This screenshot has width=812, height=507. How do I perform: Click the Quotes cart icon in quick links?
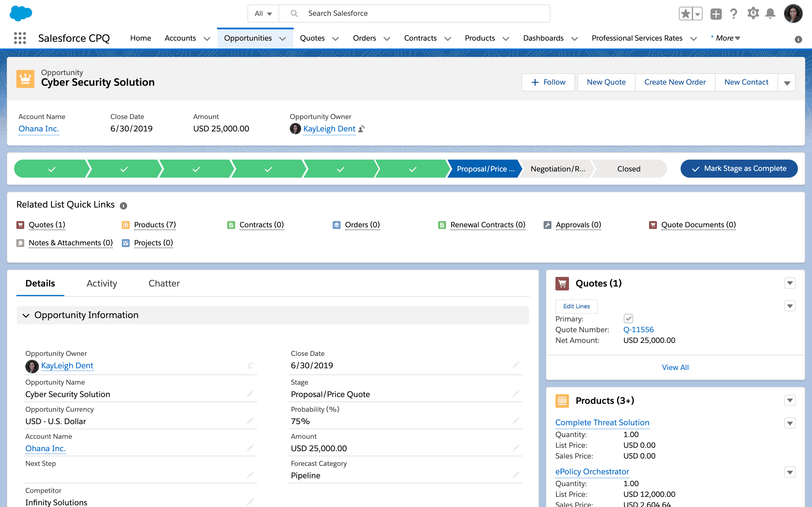21,225
